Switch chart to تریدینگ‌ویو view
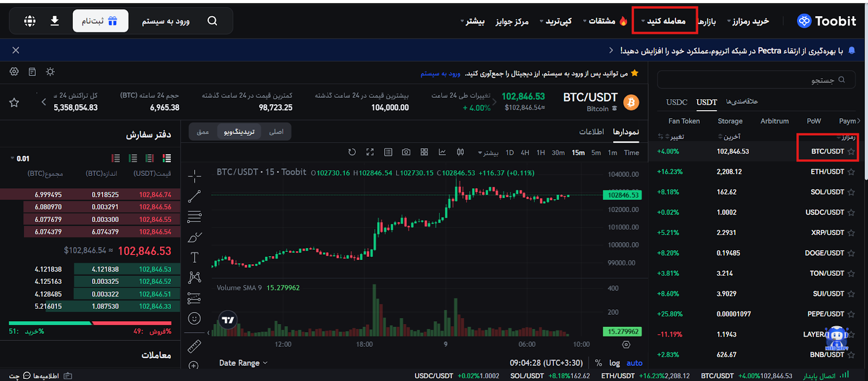The width and height of the screenshot is (868, 381). click(239, 131)
